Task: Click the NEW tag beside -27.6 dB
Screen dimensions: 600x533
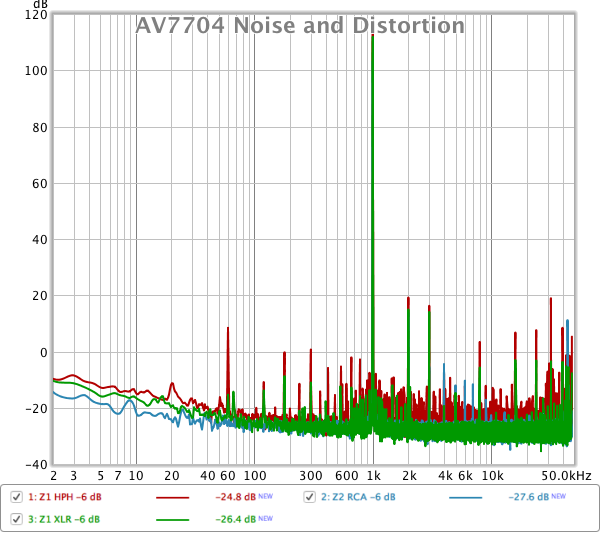Action: pyautogui.click(x=559, y=496)
